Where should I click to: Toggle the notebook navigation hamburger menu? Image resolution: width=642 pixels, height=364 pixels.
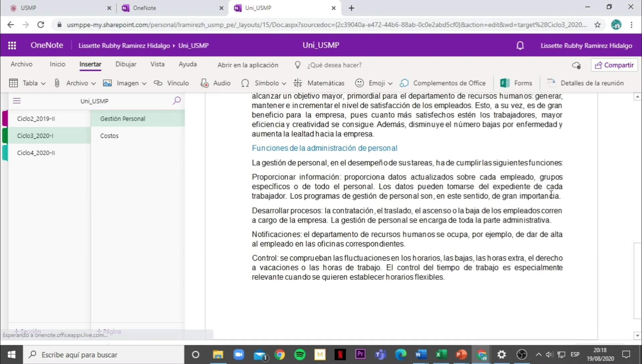[17, 101]
